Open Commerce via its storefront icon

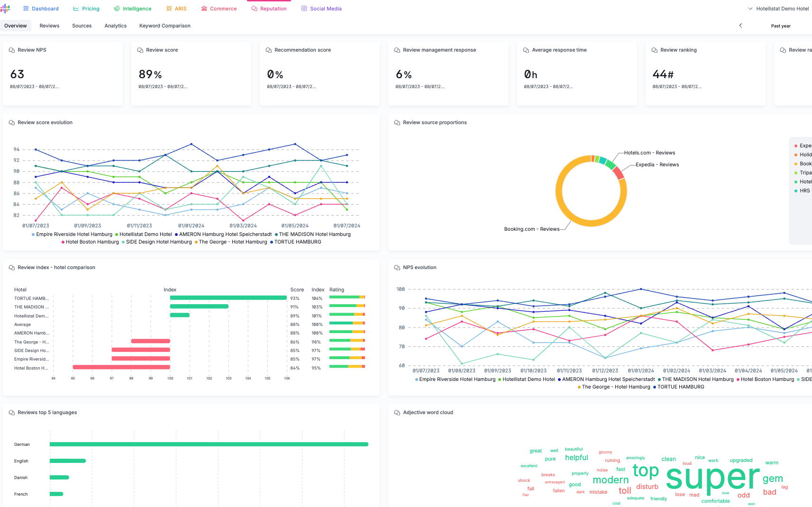click(x=204, y=9)
